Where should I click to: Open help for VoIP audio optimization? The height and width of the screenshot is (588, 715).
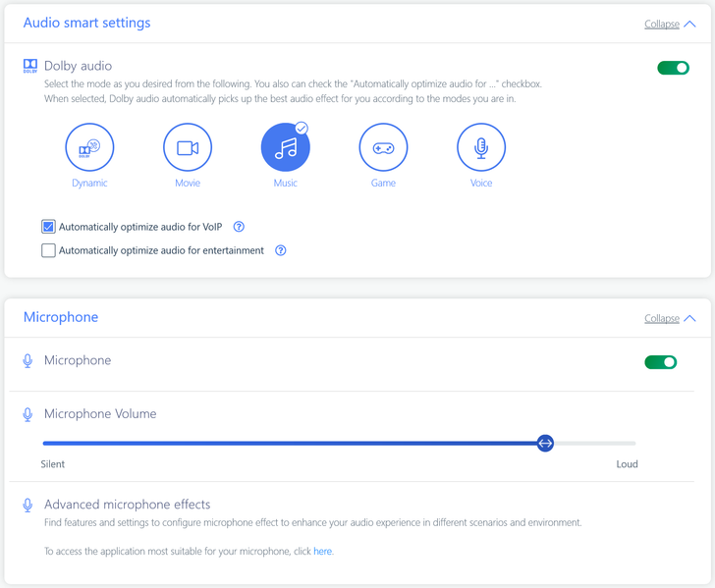tap(239, 227)
